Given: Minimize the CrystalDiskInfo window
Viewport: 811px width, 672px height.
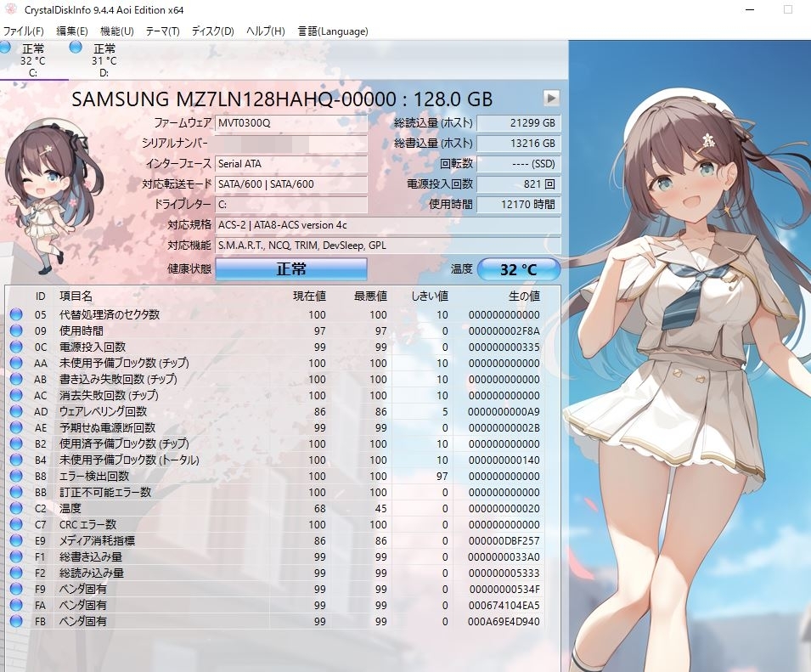Looking at the screenshot, I should coord(752,9).
